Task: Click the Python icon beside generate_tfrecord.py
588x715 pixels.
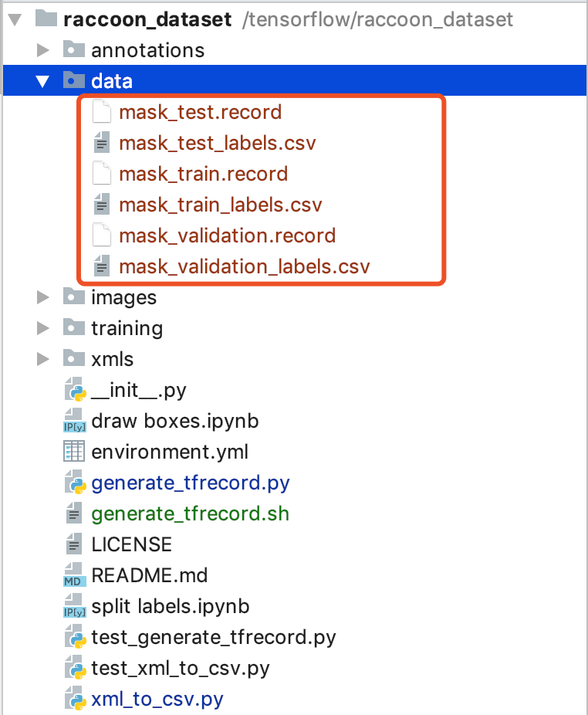Action: pyautogui.click(x=75, y=483)
